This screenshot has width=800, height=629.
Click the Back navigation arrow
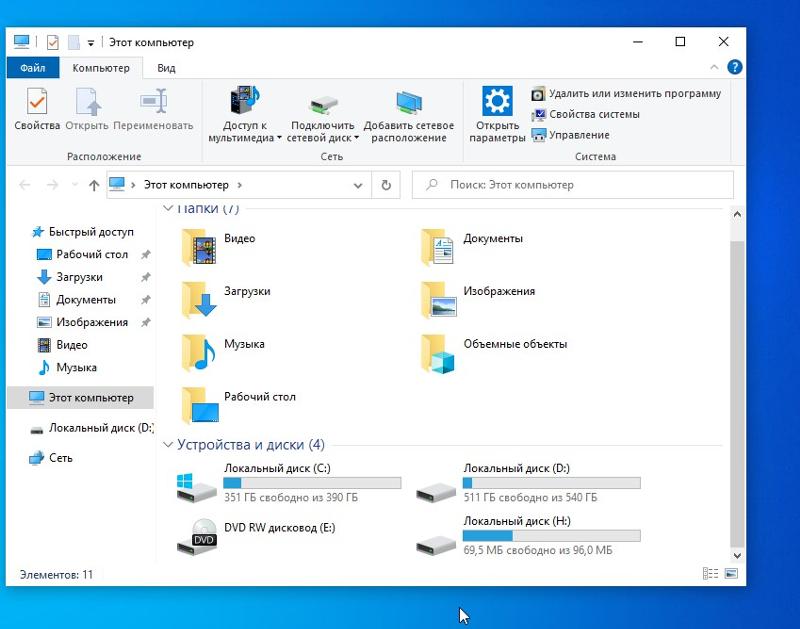[x=24, y=185]
